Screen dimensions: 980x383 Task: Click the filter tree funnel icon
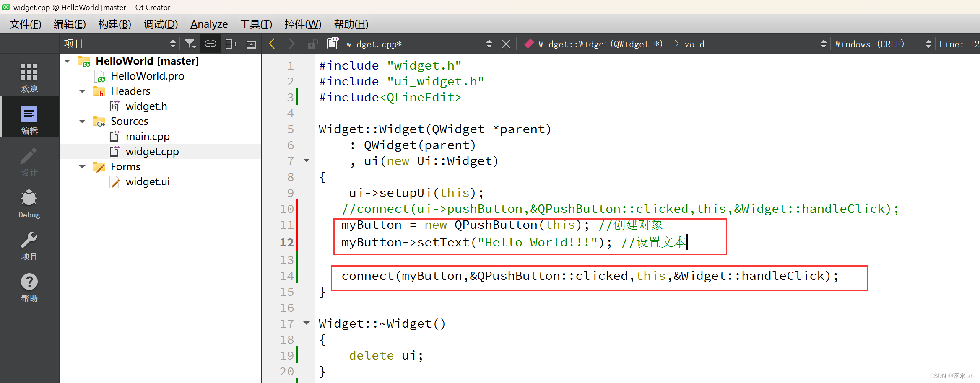click(190, 44)
